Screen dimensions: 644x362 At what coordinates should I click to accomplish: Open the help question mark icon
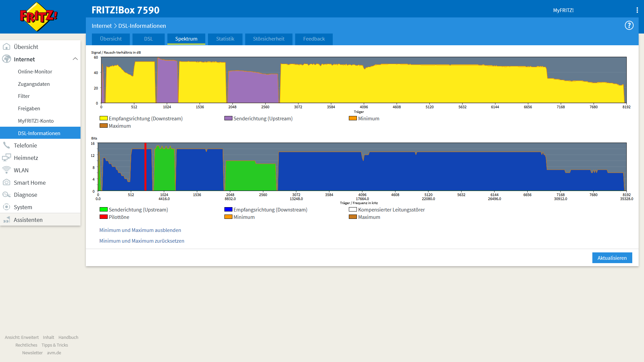[x=629, y=25]
